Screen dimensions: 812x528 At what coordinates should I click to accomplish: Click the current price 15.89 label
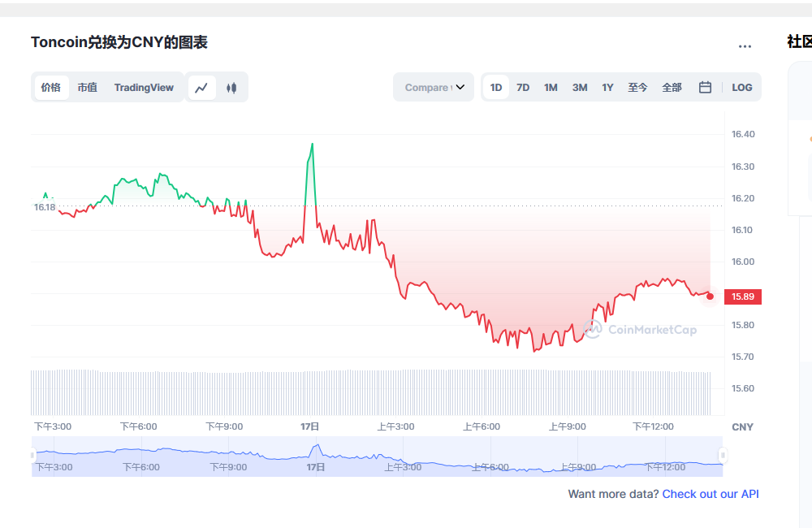[743, 296]
